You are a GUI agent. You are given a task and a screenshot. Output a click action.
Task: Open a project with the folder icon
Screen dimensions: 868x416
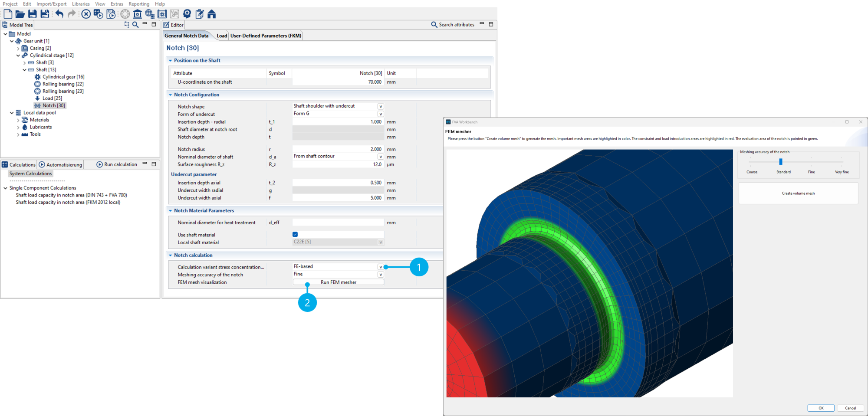click(20, 14)
